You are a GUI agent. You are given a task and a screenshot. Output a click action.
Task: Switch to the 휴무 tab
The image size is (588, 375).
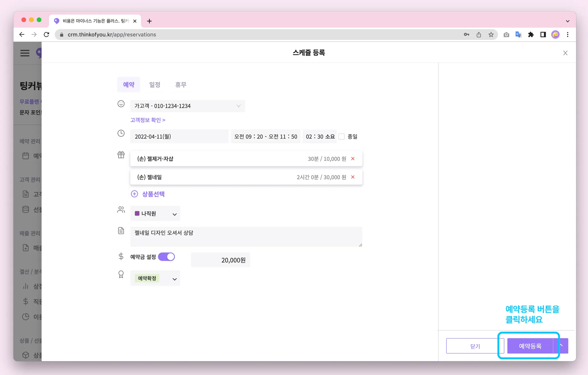click(x=181, y=85)
